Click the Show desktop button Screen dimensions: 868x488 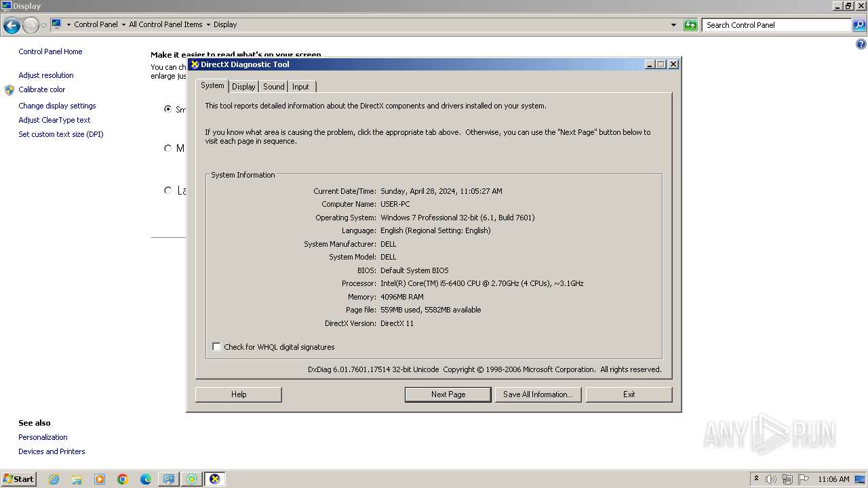point(861,479)
